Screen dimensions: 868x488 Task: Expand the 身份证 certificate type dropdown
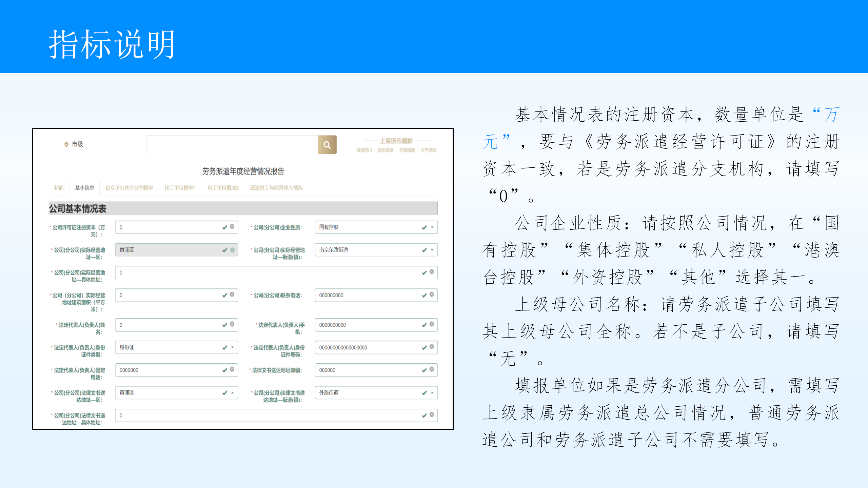click(233, 347)
